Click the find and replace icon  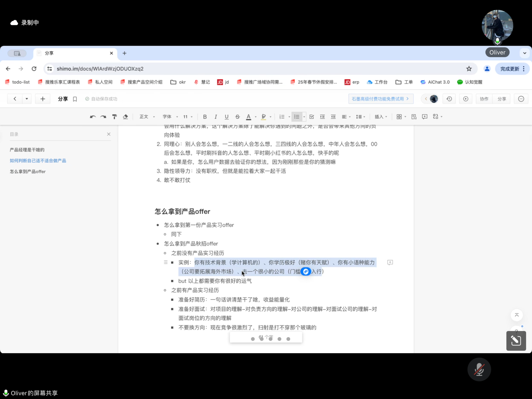point(414,117)
